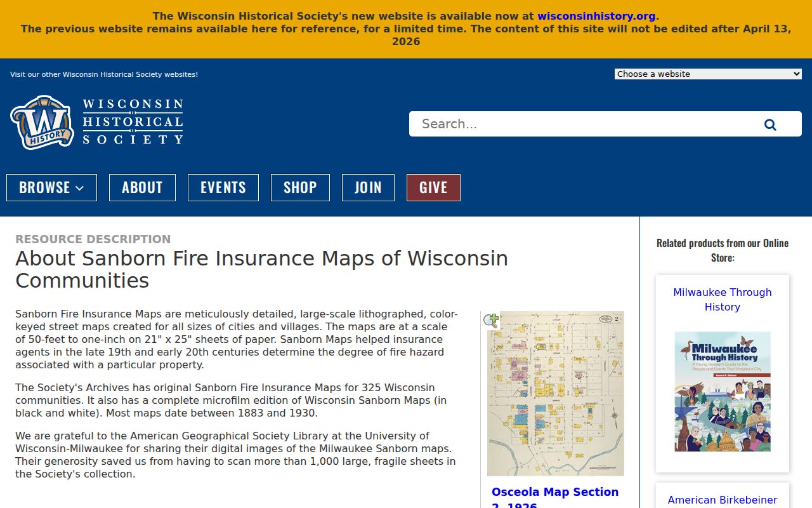Screen dimensions: 812x508
Task: Expand the Browse menu
Action: tap(51, 187)
